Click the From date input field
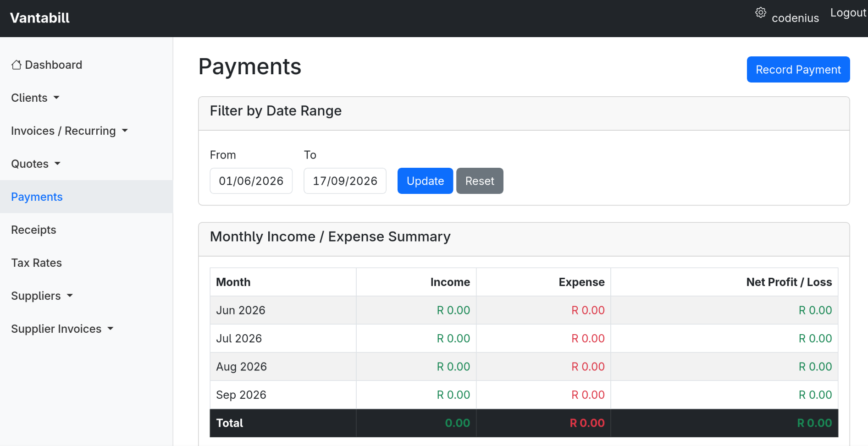868x446 pixels. coord(251,181)
